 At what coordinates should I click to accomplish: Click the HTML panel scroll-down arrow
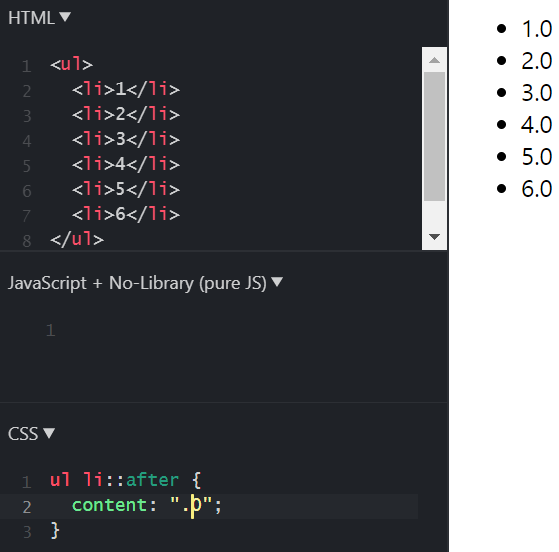coord(434,237)
